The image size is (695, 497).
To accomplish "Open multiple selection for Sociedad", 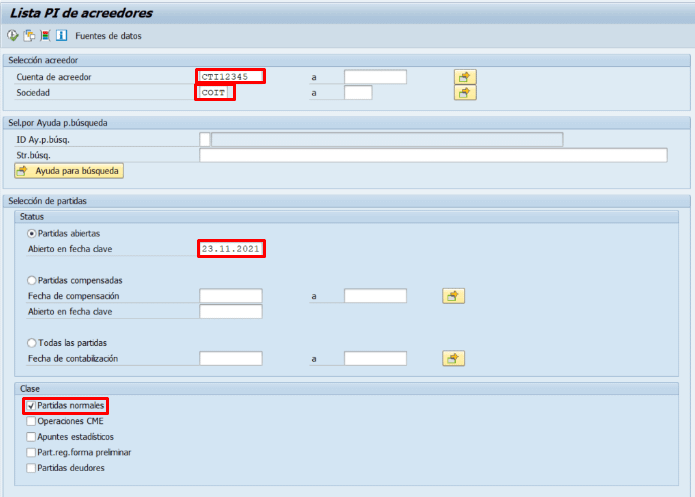I will [x=465, y=93].
